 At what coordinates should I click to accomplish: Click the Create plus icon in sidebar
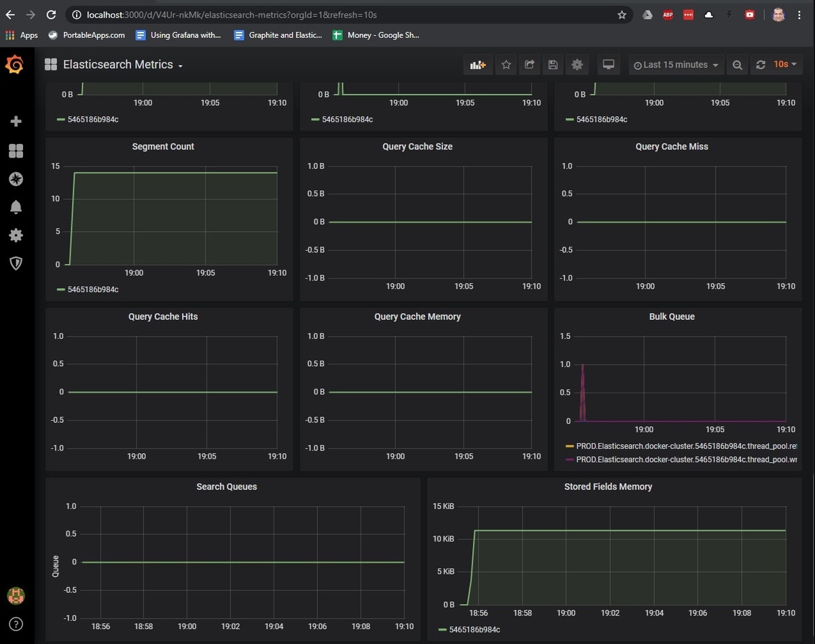click(x=16, y=122)
